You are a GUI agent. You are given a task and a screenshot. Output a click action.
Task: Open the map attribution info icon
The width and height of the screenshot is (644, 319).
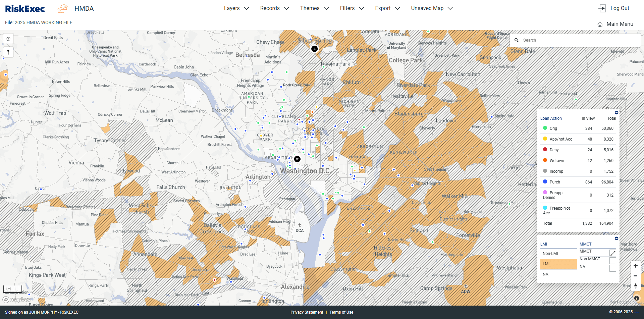(x=637, y=298)
